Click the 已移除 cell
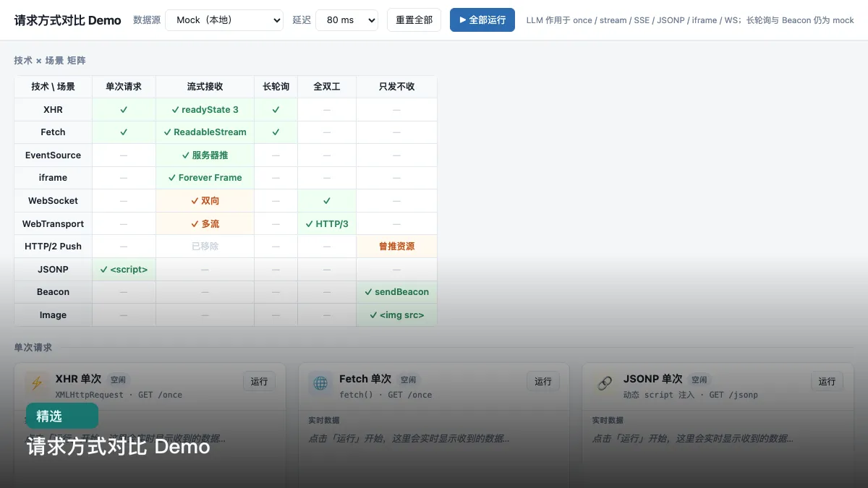 tap(205, 247)
